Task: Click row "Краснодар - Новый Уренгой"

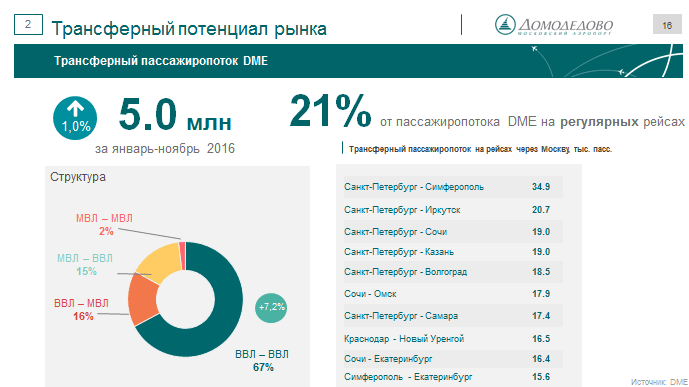Action: point(453,339)
